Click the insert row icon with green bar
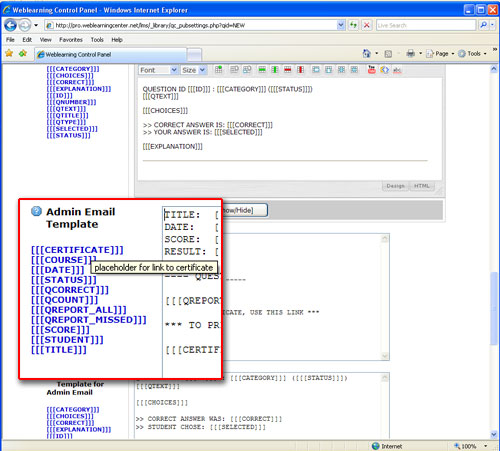Viewport: 500px width, 451px height. (x=262, y=70)
